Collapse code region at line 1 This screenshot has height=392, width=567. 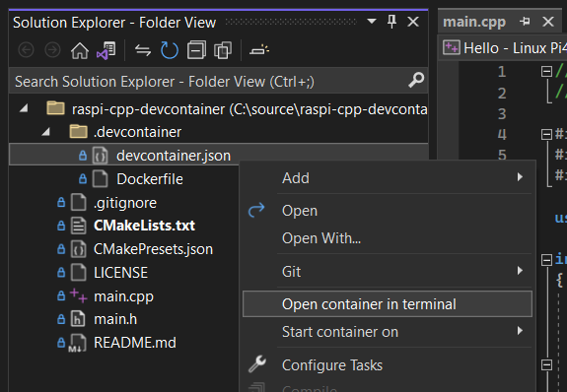click(546, 71)
